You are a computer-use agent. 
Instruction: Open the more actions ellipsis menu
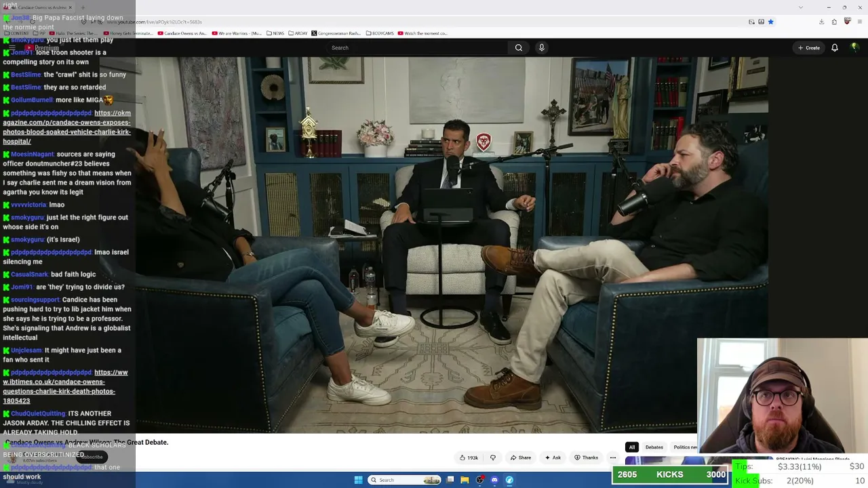point(613,457)
